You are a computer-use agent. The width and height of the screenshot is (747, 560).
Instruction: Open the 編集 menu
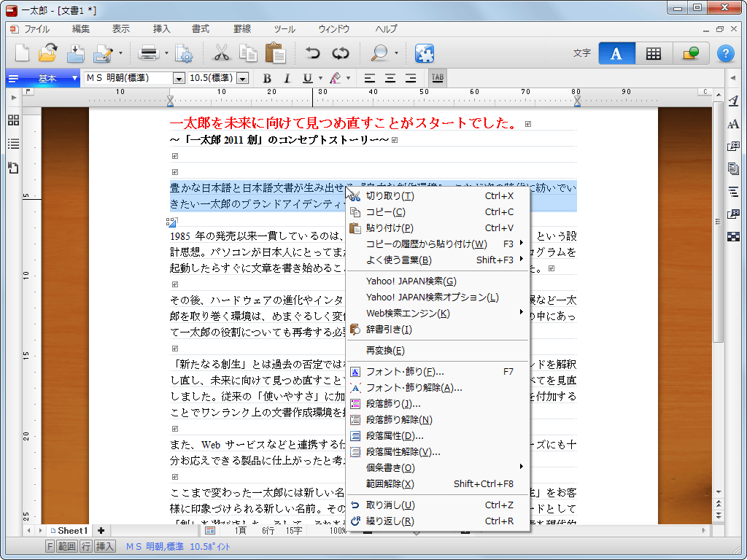pos(80,29)
